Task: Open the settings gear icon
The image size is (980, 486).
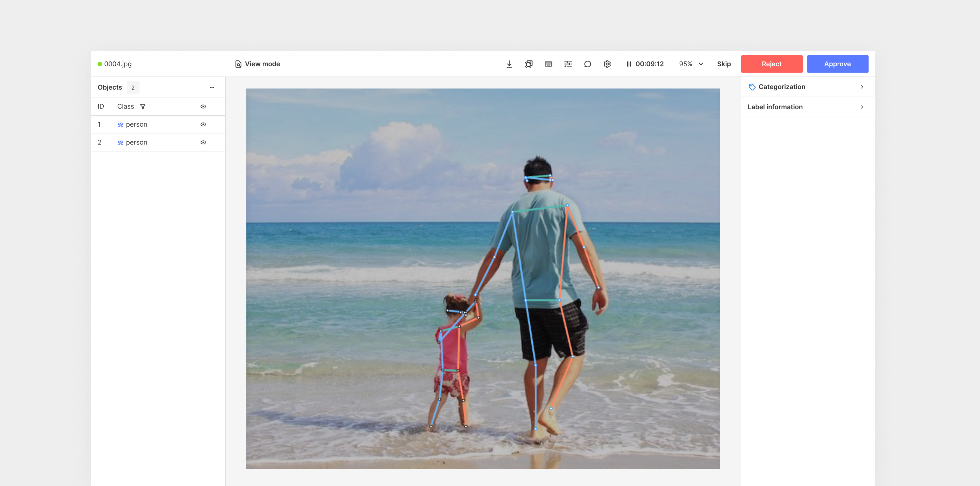Action: coord(607,64)
